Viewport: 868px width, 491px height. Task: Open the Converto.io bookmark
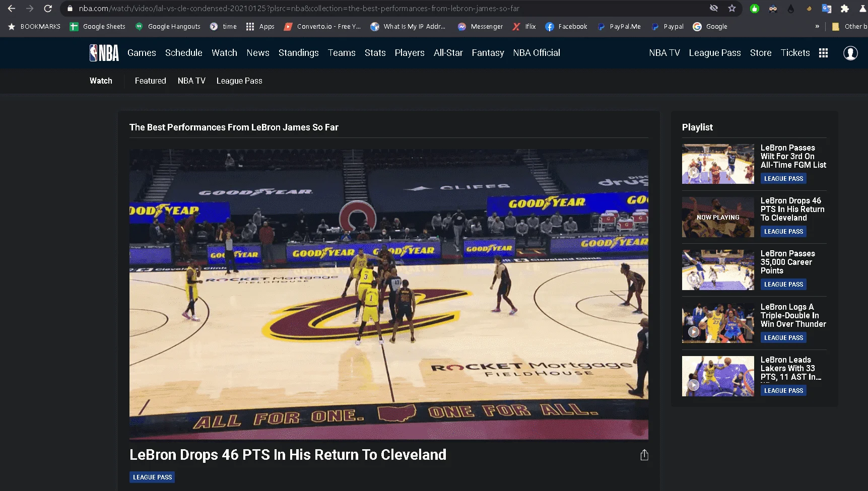click(x=322, y=27)
